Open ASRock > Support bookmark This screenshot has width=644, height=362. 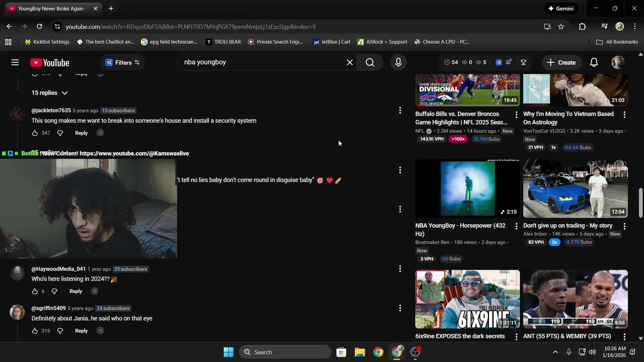pos(382,42)
